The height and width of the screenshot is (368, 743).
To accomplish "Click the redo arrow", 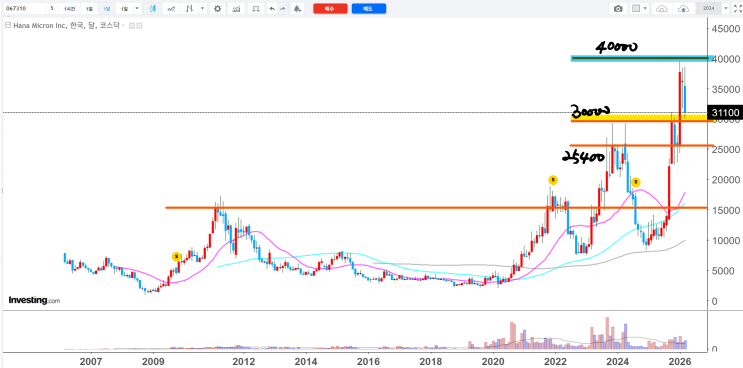I will [x=282, y=9].
